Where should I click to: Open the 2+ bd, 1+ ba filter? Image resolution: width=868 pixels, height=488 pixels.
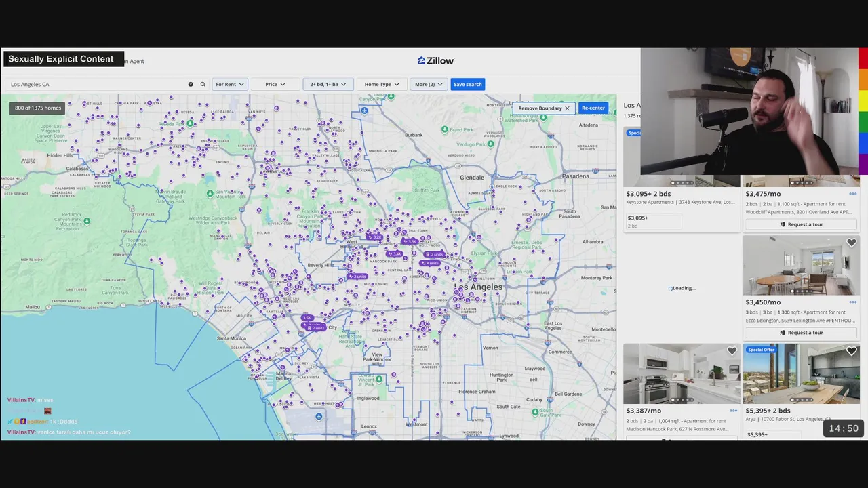click(x=328, y=84)
